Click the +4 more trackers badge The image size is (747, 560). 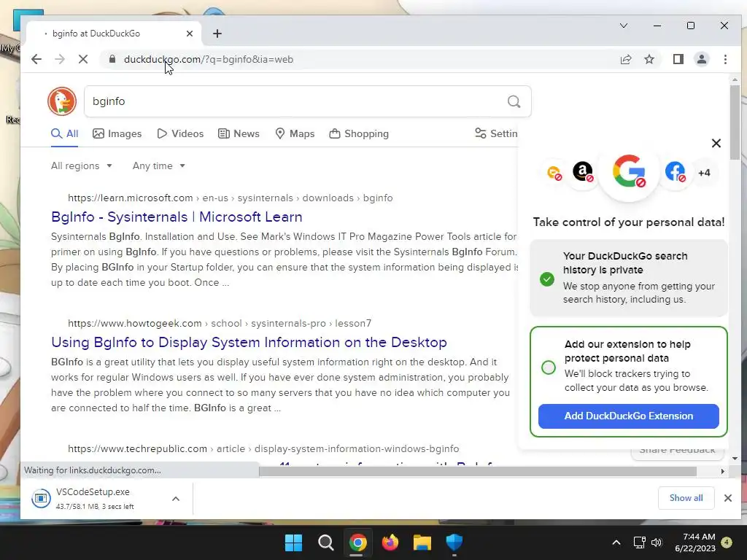[x=704, y=173]
